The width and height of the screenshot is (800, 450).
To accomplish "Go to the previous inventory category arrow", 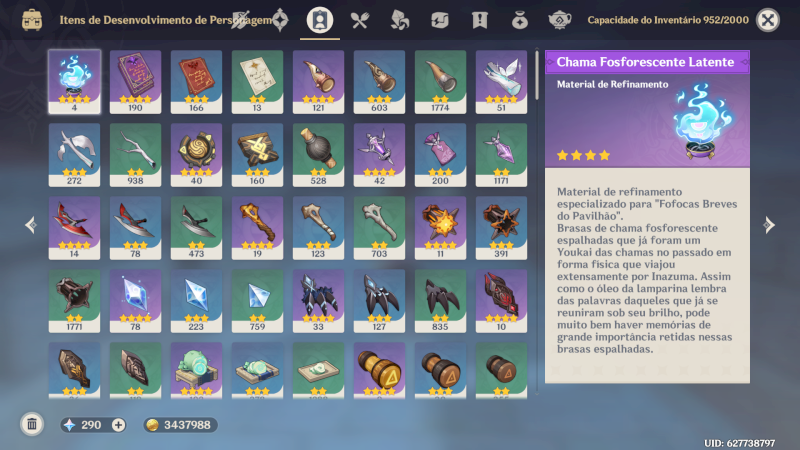I will [x=31, y=224].
